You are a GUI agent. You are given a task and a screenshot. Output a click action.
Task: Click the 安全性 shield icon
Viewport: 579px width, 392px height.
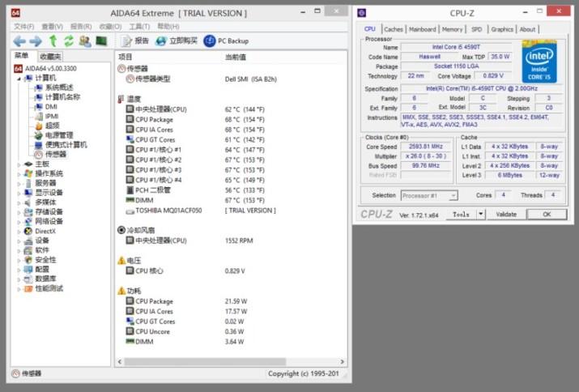28,260
